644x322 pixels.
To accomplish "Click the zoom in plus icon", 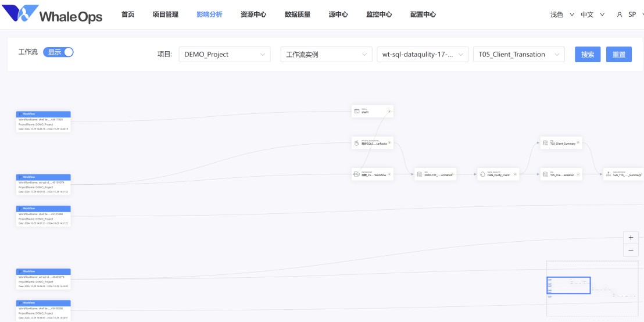I will tap(631, 237).
